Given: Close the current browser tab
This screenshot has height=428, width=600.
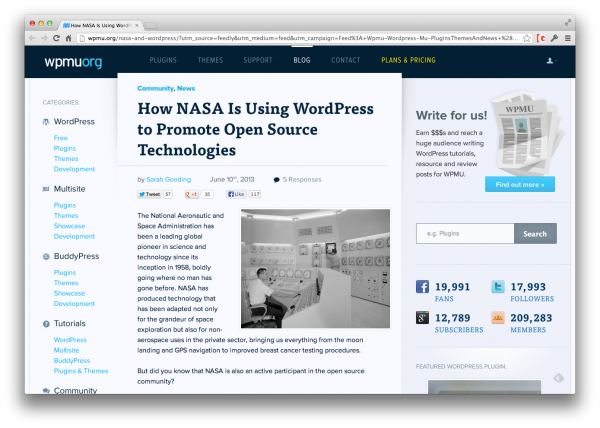Looking at the screenshot, I should point(137,25).
